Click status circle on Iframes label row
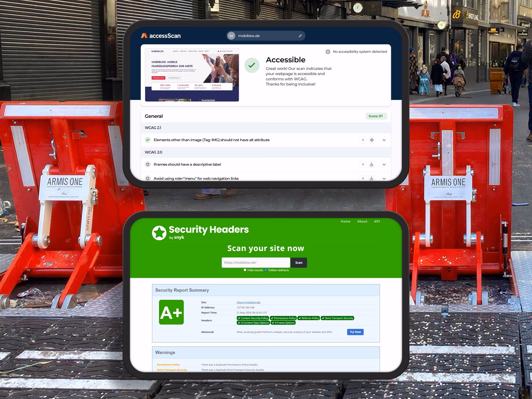 148,164
